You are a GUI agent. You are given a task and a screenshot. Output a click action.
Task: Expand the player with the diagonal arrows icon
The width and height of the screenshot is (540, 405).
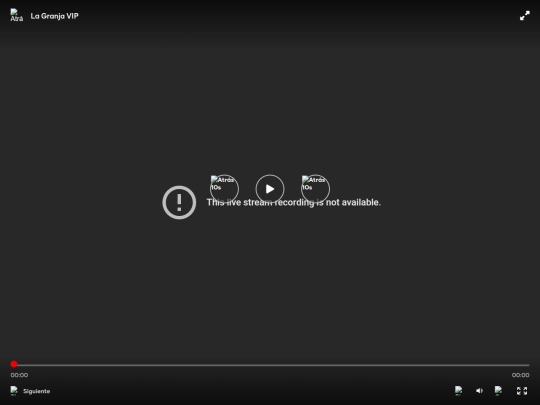click(525, 16)
